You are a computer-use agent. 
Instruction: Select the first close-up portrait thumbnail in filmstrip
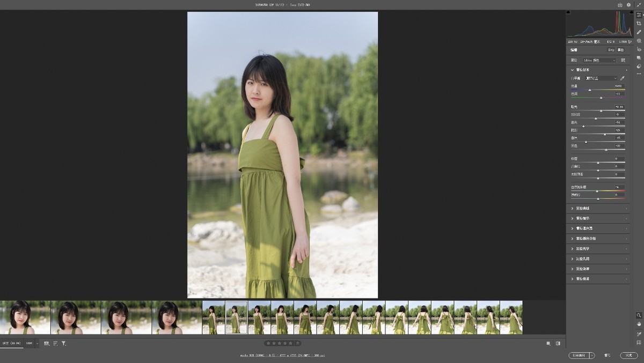pyautogui.click(x=25, y=317)
